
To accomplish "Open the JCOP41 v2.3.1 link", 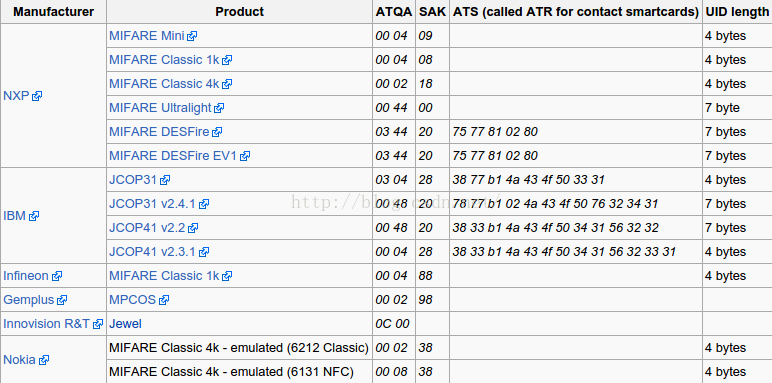I will tap(152, 252).
